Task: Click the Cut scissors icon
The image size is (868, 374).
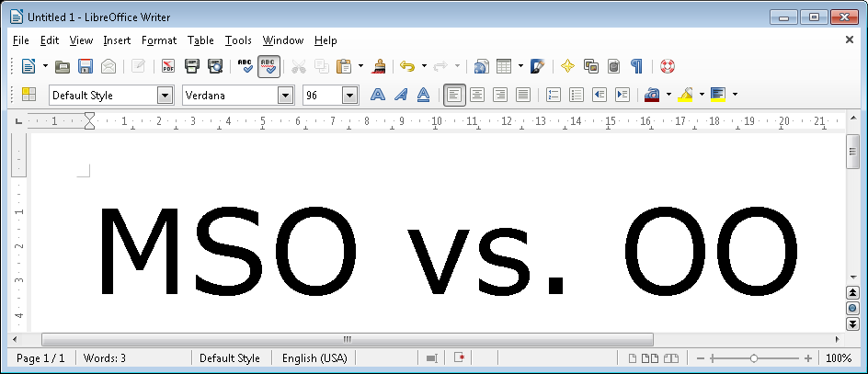Action: click(298, 66)
